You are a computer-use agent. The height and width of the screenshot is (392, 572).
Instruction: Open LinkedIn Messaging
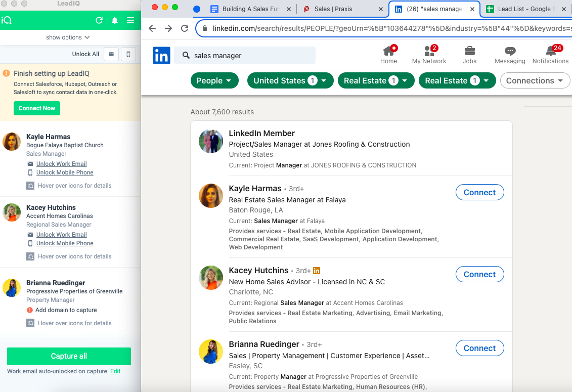click(510, 55)
